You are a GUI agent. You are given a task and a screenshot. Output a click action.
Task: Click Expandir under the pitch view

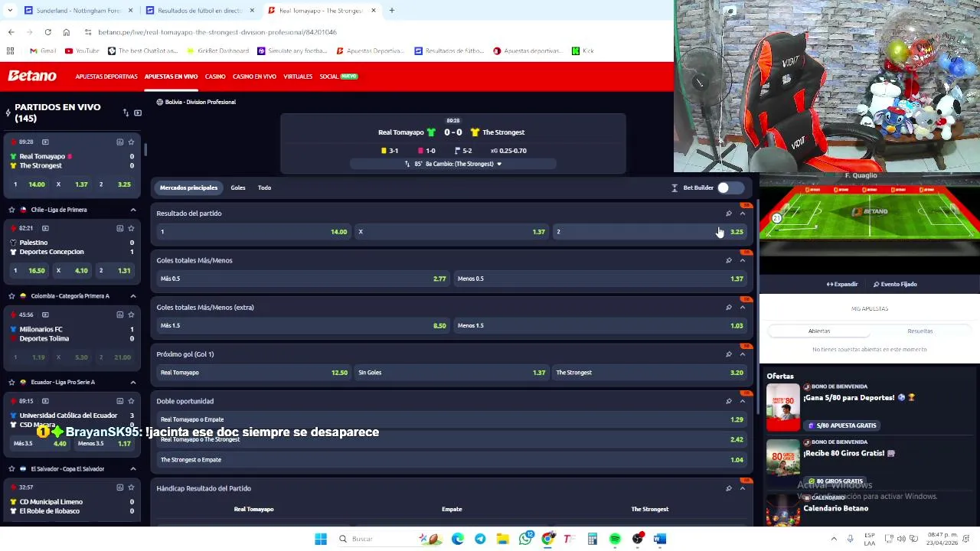842,284
